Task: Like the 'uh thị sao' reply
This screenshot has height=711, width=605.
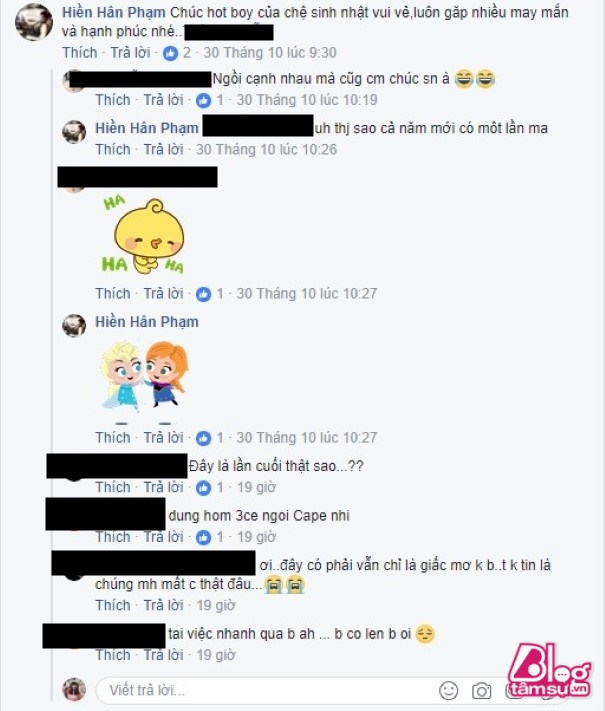Action: pyautogui.click(x=112, y=149)
